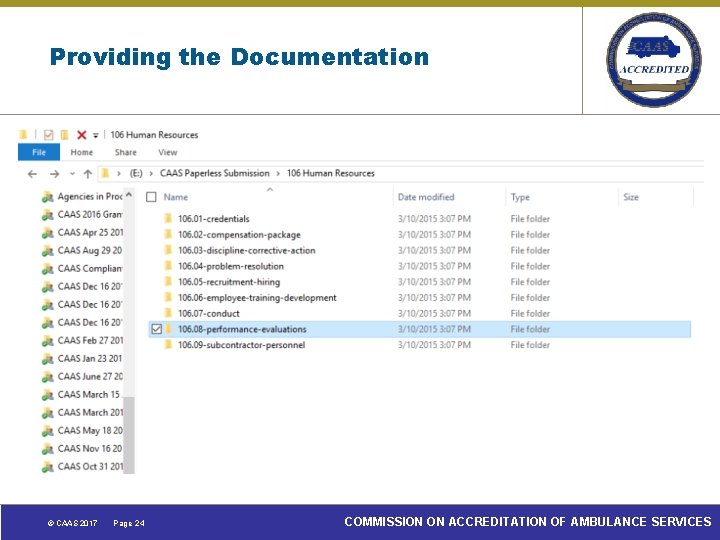
Task: Click the 106.07-conduct name
Action: (208, 313)
